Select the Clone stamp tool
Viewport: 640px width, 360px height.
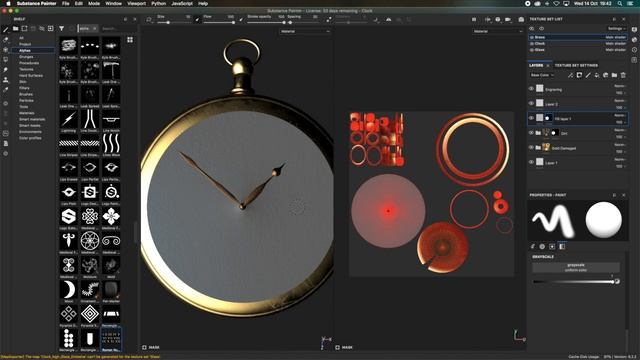pyautogui.click(x=6, y=80)
